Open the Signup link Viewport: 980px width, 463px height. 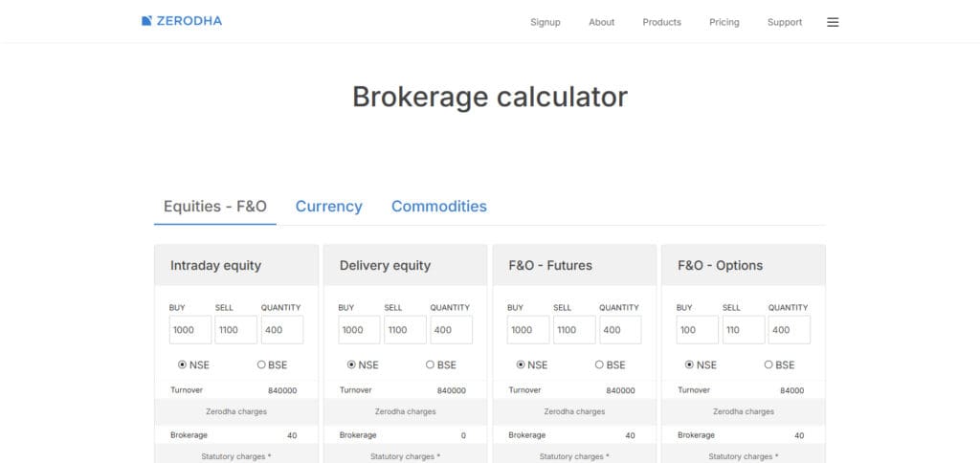(545, 22)
